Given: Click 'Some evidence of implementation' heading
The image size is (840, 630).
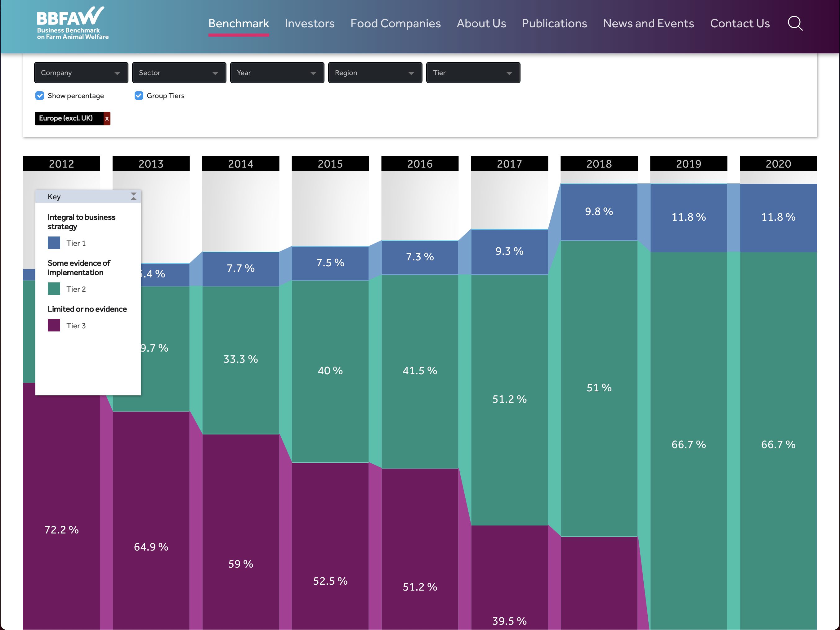Looking at the screenshot, I should click(x=79, y=268).
